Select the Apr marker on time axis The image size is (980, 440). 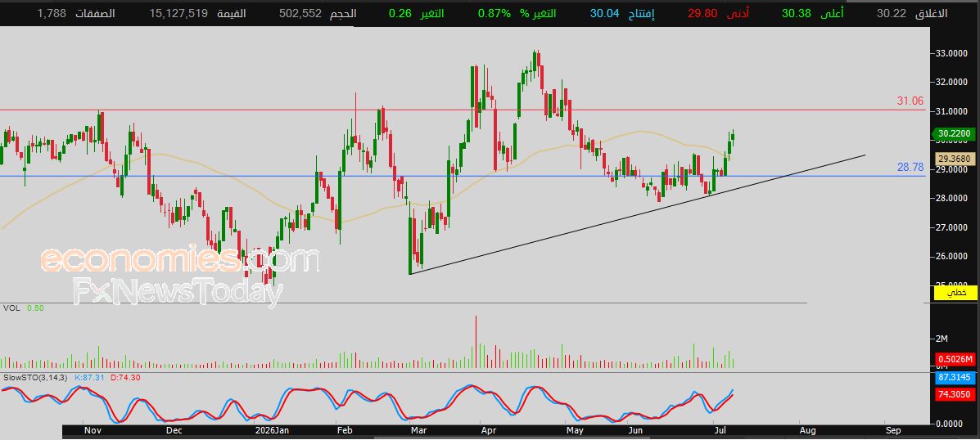pyautogui.click(x=489, y=430)
